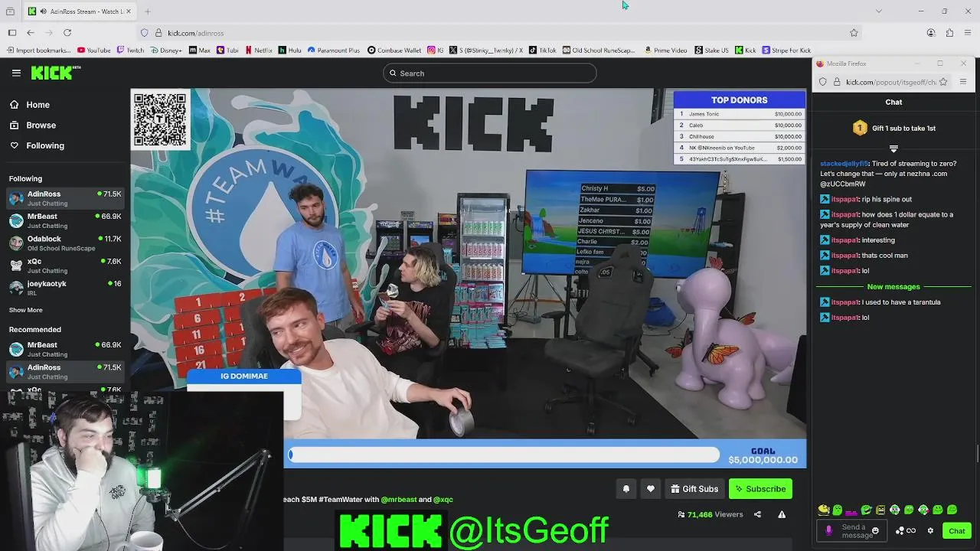
Task: Click the browser Back arrow
Action: coord(31,33)
